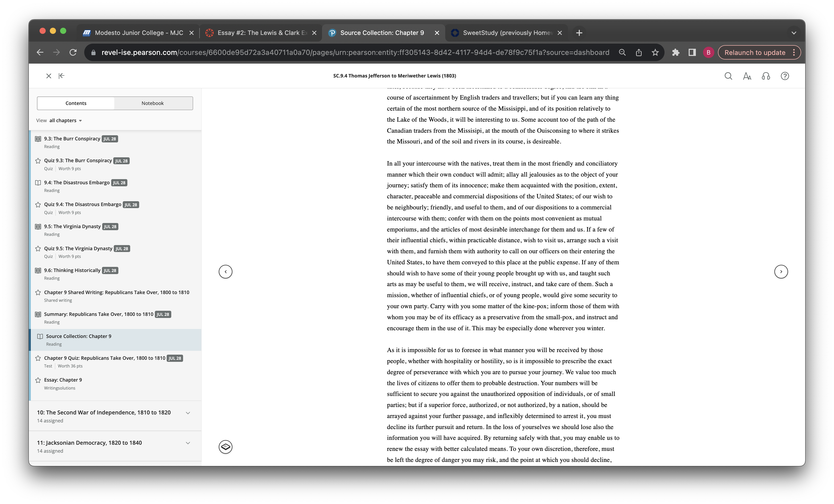Click Relaunch to update button
The height and width of the screenshot is (504, 834).
point(755,52)
